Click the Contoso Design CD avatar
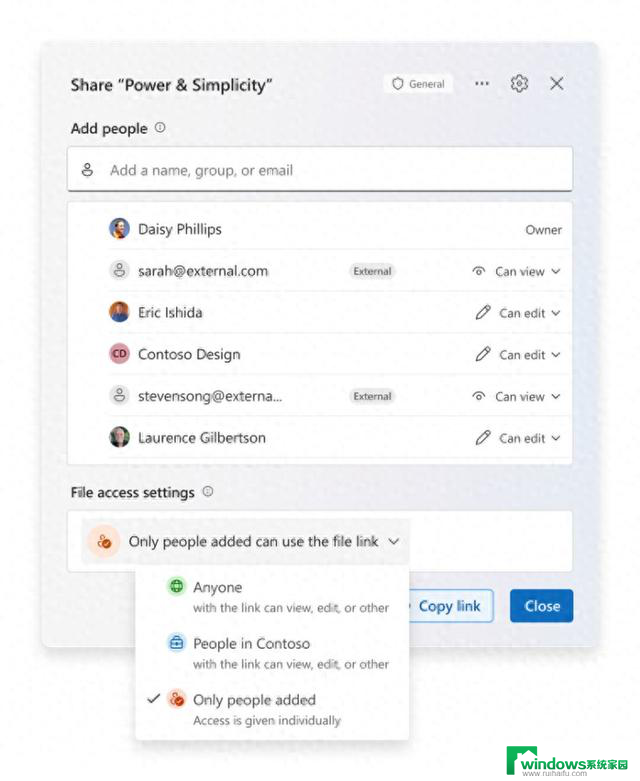This screenshot has height=781, width=640. coord(119,354)
